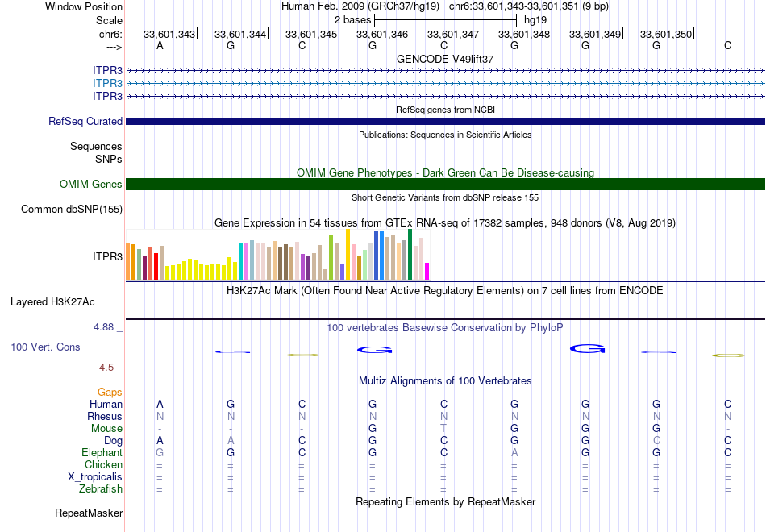Viewport: 766px width, 532px height.
Task: Click the SNPs label under Publications
Action: (x=109, y=159)
